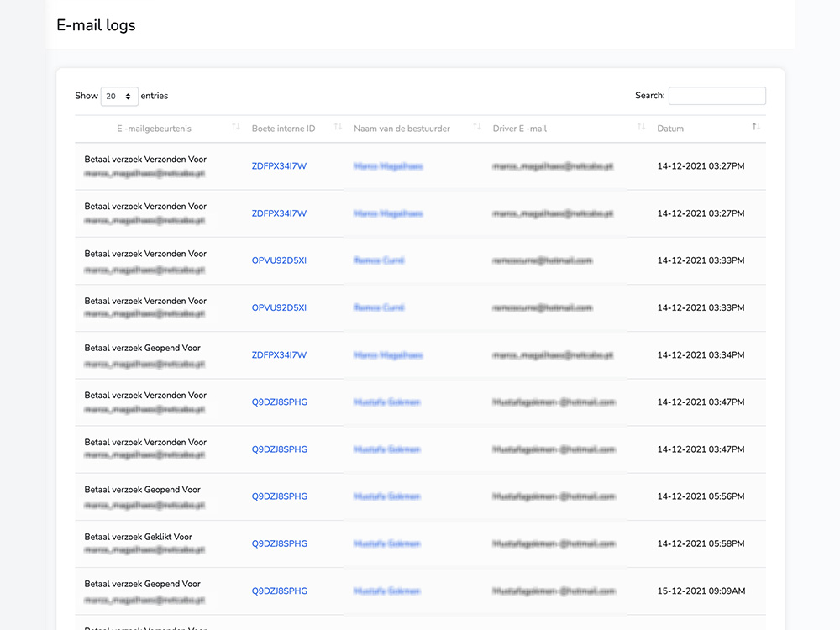Select date '14-12-2021 05:56PM'
The width and height of the screenshot is (840, 630).
701,496
